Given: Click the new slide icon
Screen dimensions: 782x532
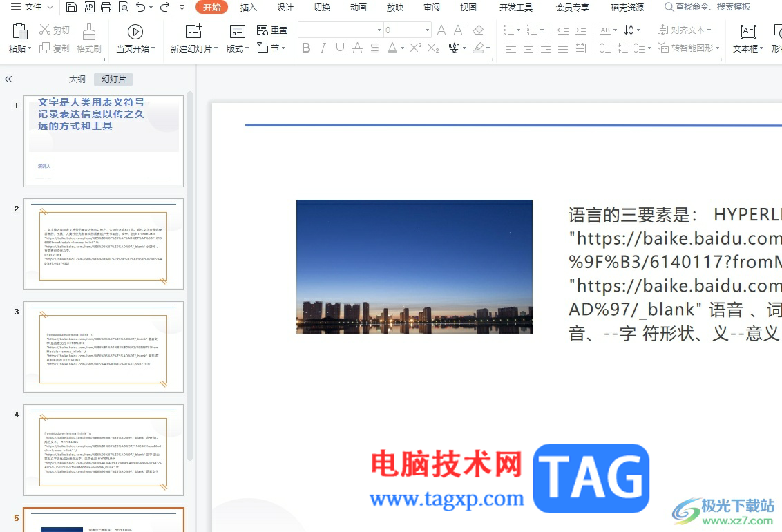Looking at the screenshot, I should pyautogui.click(x=193, y=31).
